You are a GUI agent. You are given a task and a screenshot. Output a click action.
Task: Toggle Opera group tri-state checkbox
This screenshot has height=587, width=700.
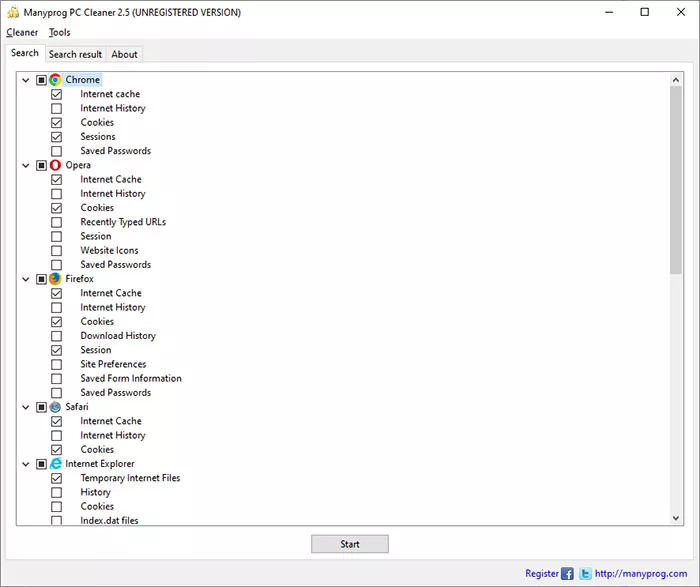[x=41, y=165]
